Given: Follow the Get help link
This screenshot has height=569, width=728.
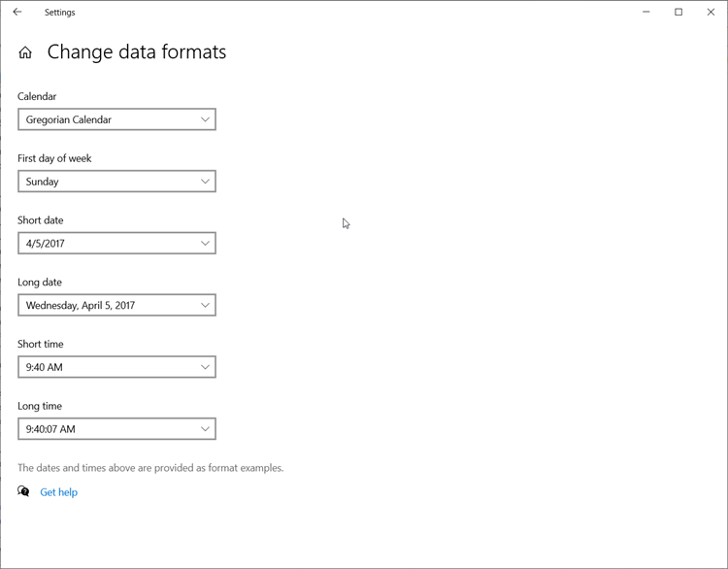Looking at the screenshot, I should tap(58, 492).
